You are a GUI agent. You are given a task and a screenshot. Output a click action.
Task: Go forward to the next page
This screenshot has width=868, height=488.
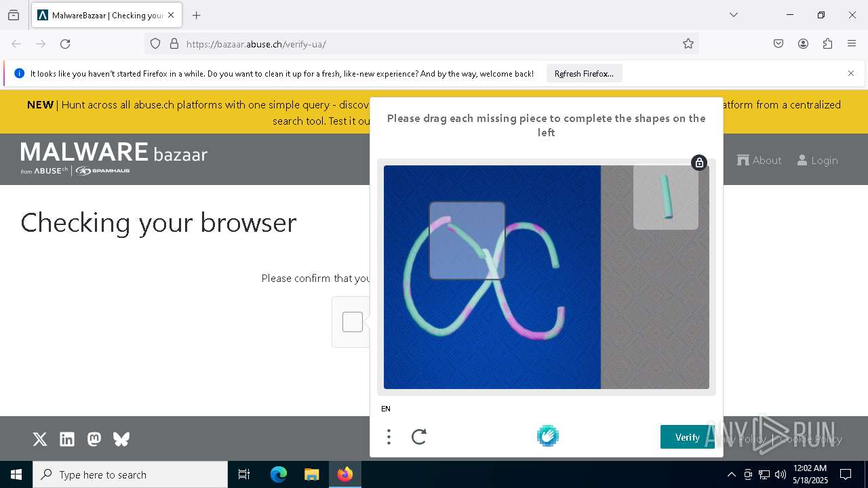point(41,44)
